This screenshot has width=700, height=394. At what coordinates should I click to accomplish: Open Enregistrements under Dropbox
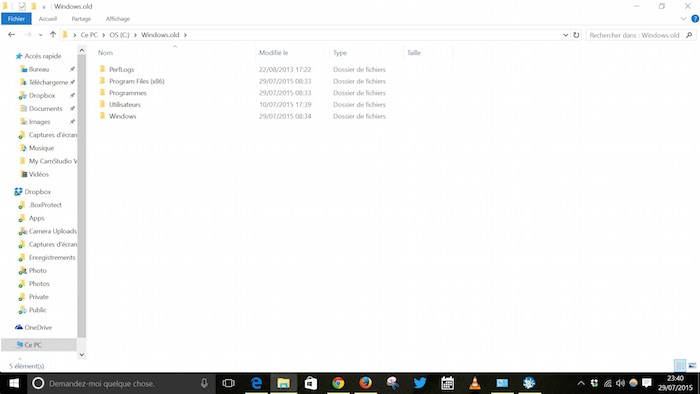pyautogui.click(x=52, y=257)
